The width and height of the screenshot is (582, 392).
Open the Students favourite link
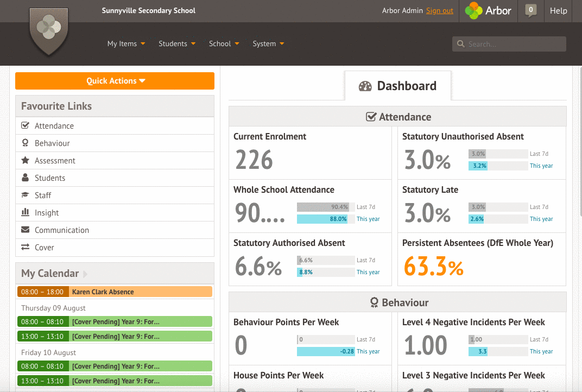click(115, 178)
